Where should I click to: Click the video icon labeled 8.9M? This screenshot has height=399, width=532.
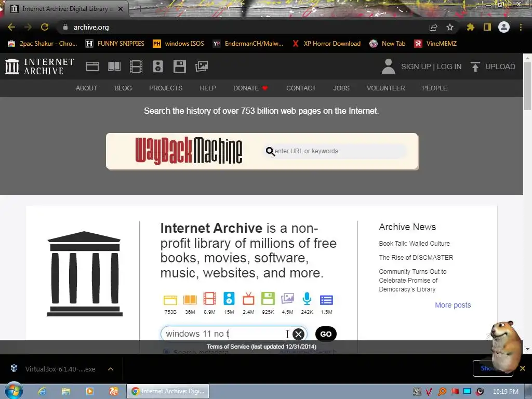pos(209,299)
